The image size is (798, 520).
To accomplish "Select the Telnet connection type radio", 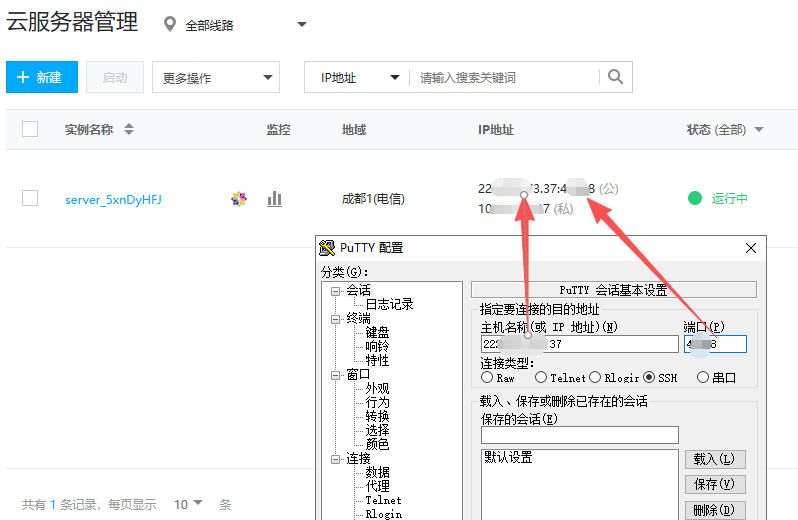I will 541,378.
